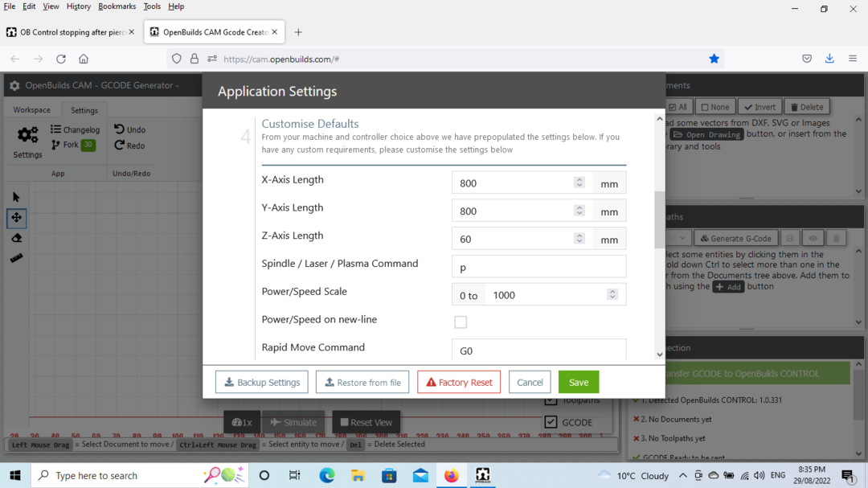Open the Settings gear in the ribbon
This screenshot has width=868, height=488.
(27, 141)
